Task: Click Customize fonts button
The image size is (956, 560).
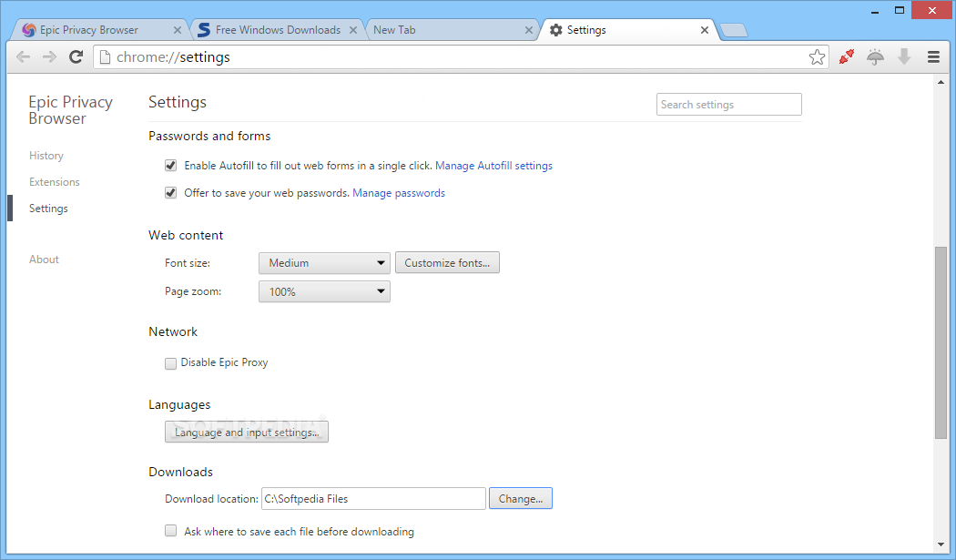Action: (x=448, y=263)
